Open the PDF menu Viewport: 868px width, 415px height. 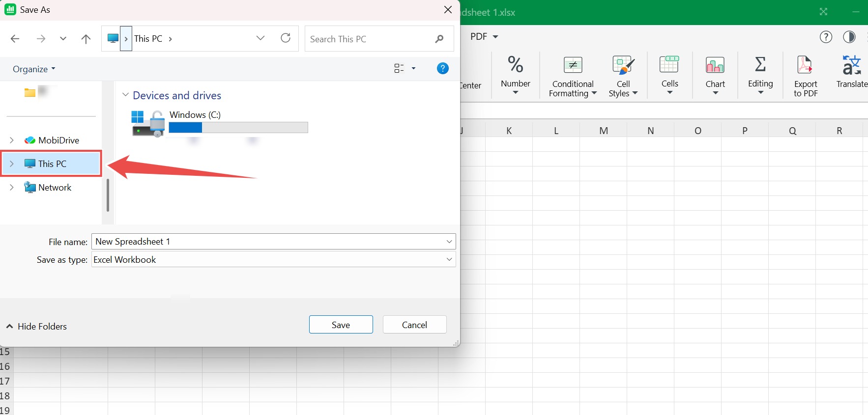(x=484, y=37)
